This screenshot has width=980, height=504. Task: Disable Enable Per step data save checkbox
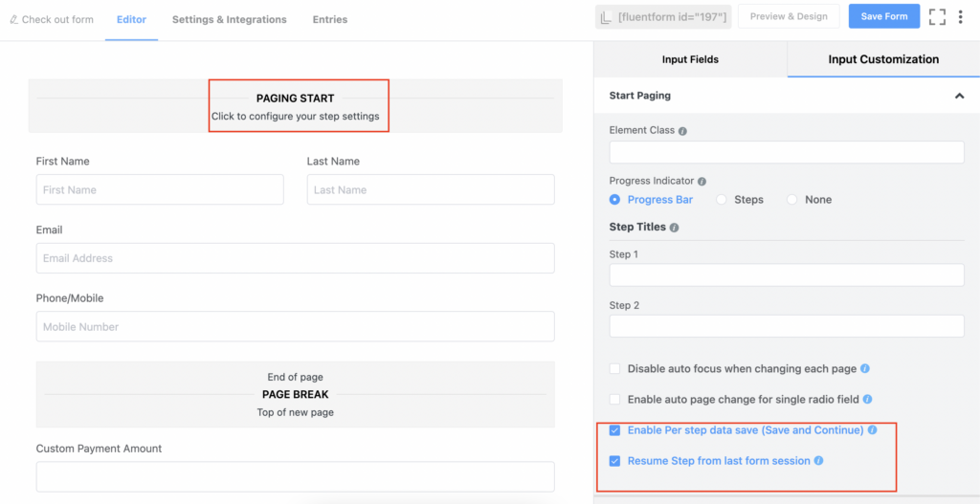tap(614, 430)
